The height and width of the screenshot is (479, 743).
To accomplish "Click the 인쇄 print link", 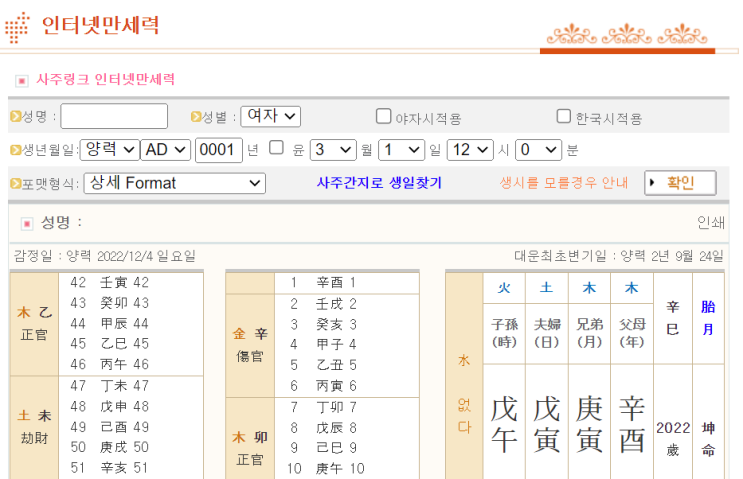I will click(711, 222).
